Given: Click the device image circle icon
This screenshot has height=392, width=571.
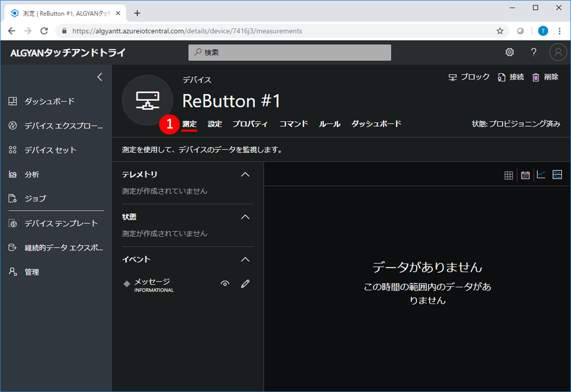Looking at the screenshot, I should pyautogui.click(x=148, y=101).
